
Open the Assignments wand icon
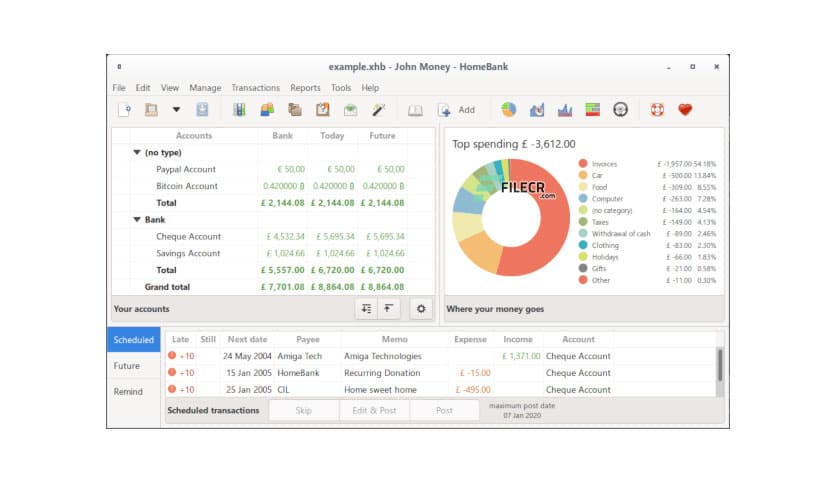379,110
